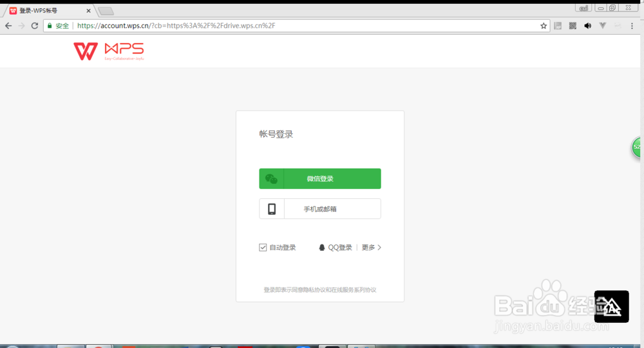Open a new browser tab
This screenshot has height=348, width=644.
pyautogui.click(x=106, y=11)
